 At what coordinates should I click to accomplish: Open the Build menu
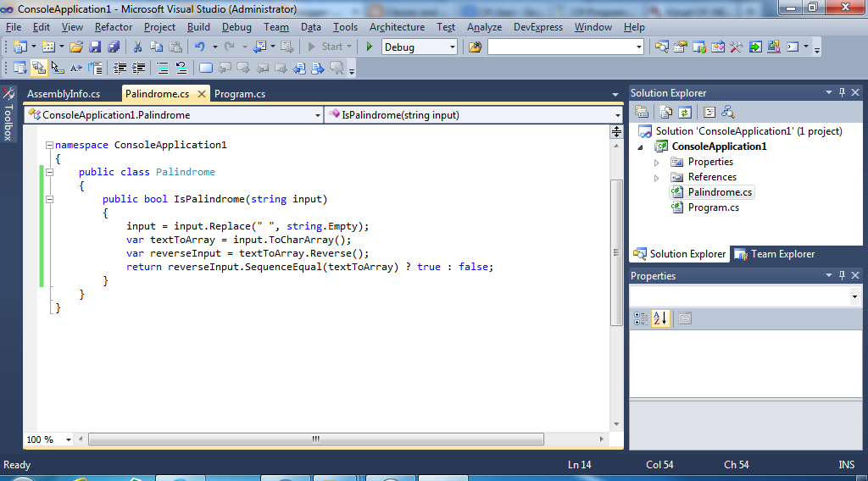[198, 27]
